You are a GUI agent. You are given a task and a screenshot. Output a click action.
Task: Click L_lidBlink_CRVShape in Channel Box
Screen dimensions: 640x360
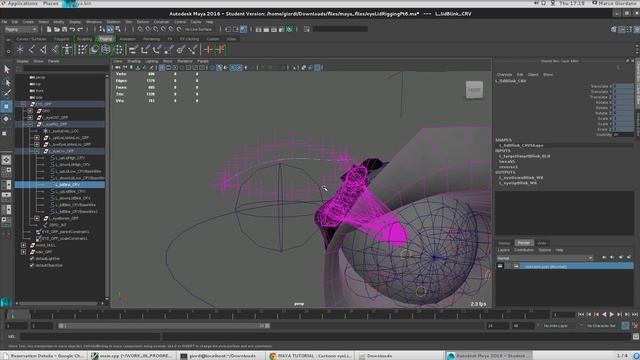point(521,145)
